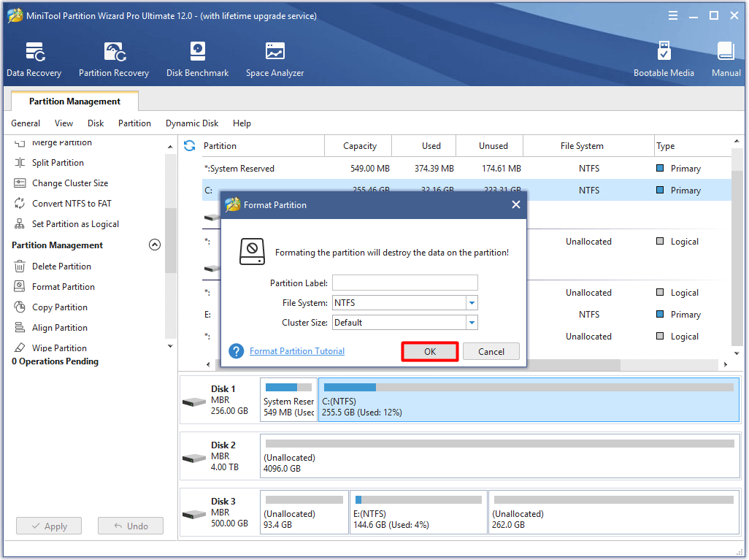Open the General menu

pos(26,123)
